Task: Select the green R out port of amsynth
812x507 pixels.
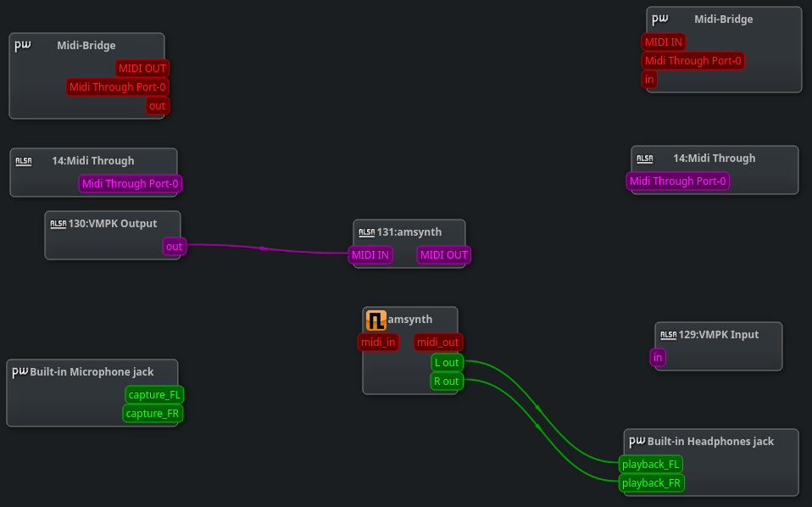Action: [x=447, y=382]
